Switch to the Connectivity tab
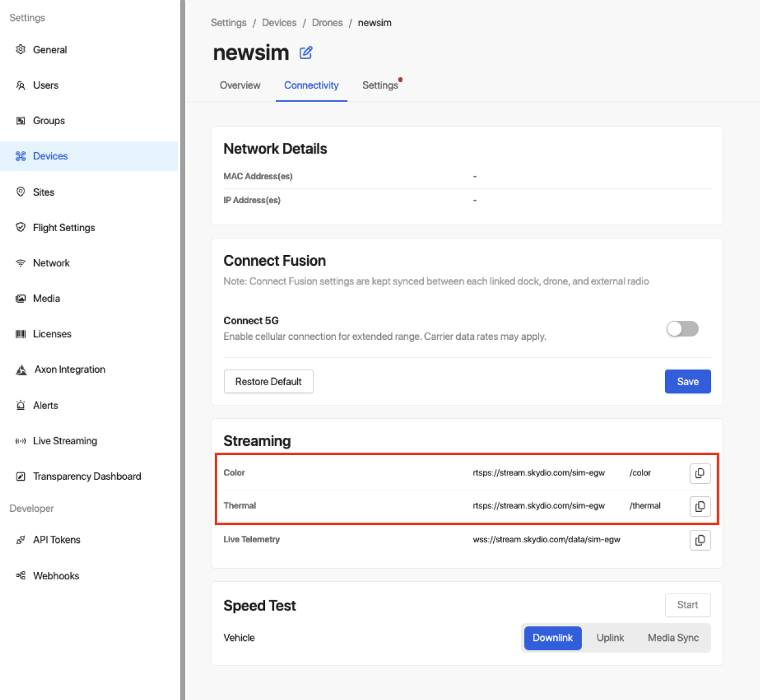The width and height of the screenshot is (760, 700). pyautogui.click(x=311, y=85)
